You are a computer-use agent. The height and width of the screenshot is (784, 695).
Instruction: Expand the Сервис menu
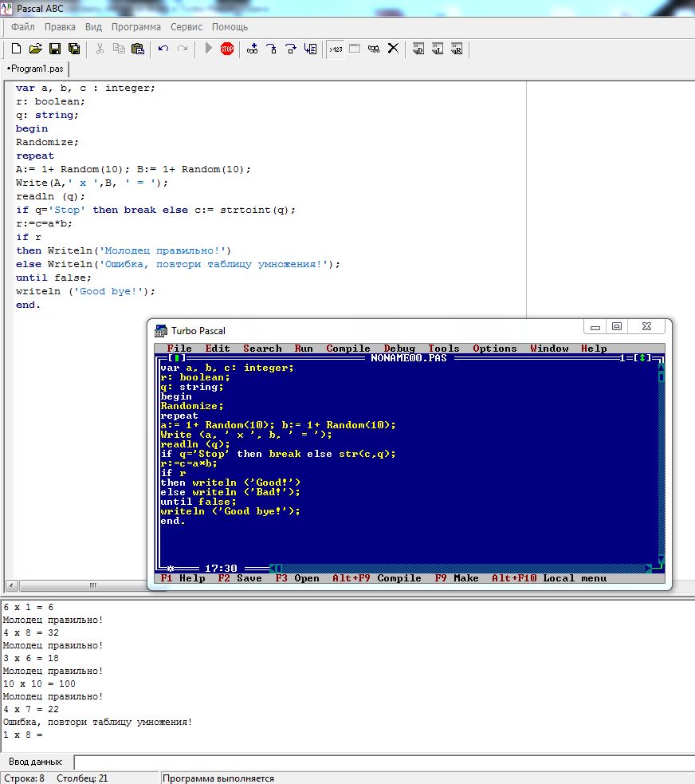pyautogui.click(x=186, y=26)
